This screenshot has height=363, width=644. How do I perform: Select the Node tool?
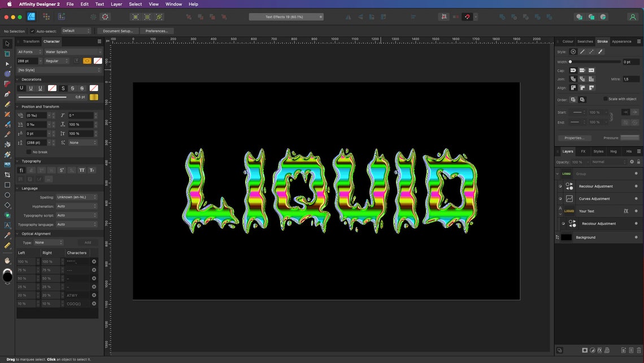[7, 64]
